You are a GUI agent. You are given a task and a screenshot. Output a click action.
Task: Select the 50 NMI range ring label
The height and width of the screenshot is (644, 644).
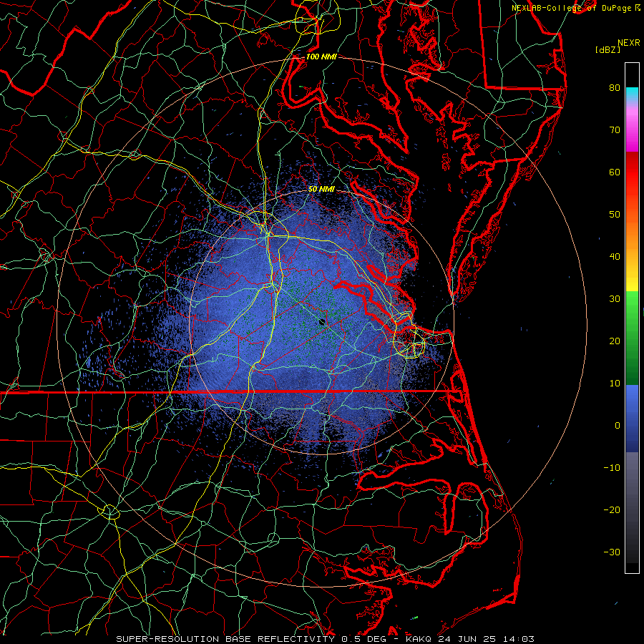pyautogui.click(x=321, y=189)
